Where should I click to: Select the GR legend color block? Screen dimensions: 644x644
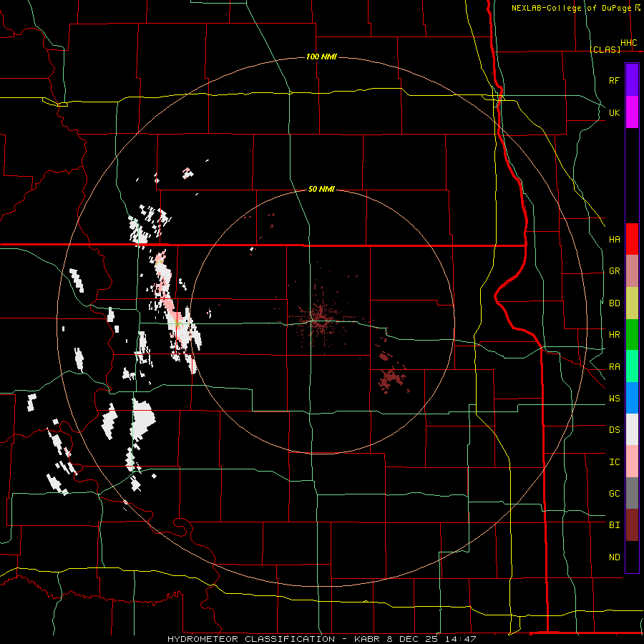632,271
